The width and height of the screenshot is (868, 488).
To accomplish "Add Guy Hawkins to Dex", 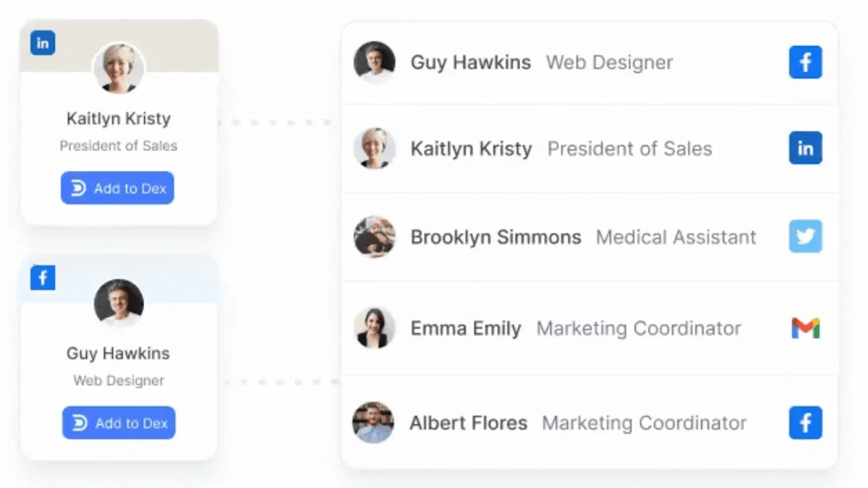I will point(119,423).
